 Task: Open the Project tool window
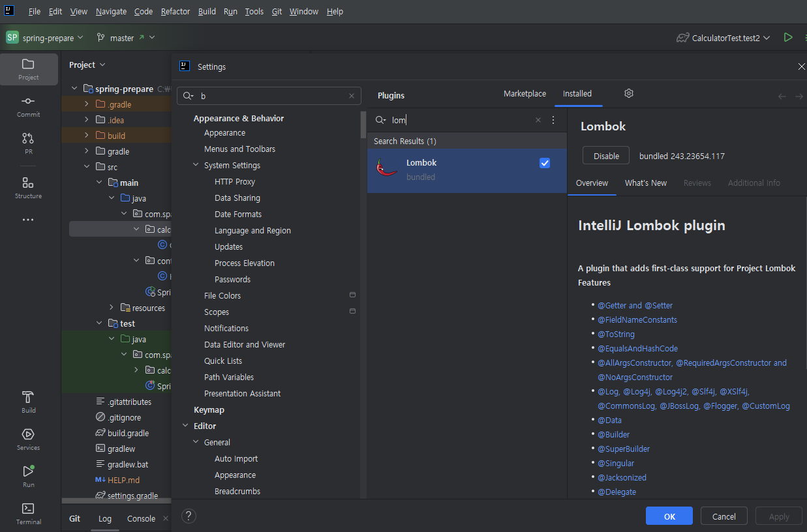click(28, 69)
